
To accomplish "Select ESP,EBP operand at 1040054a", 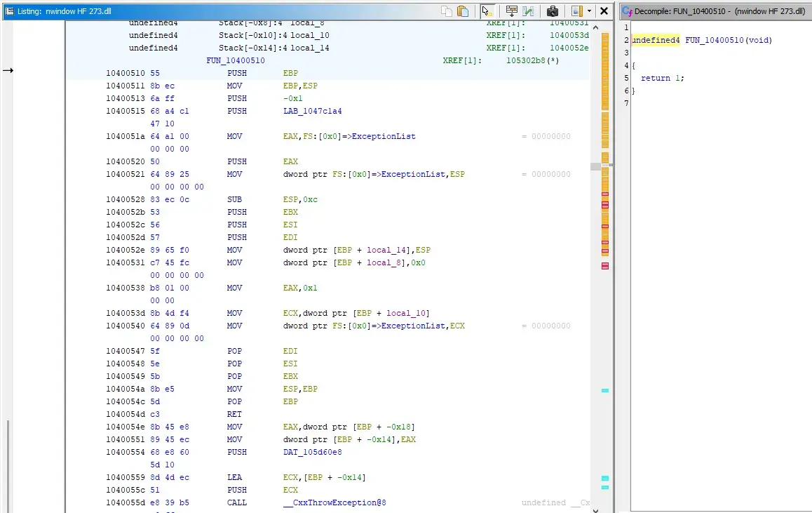I will pyautogui.click(x=300, y=389).
